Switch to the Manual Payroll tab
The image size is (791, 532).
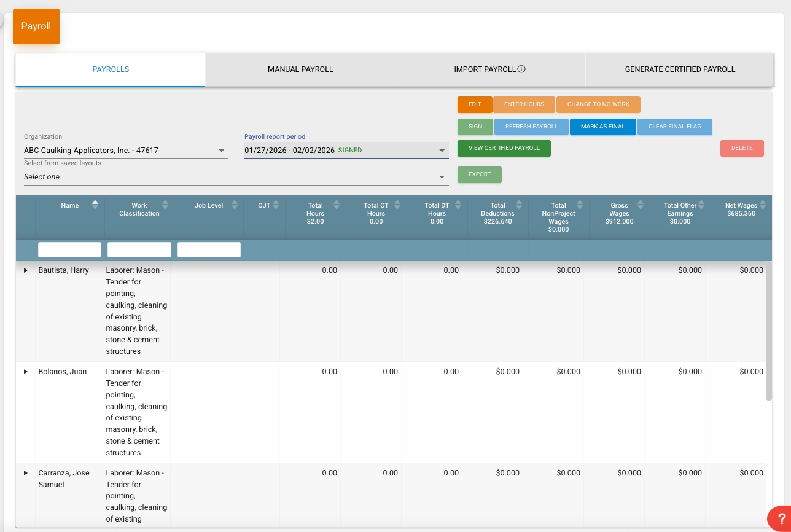coord(300,69)
